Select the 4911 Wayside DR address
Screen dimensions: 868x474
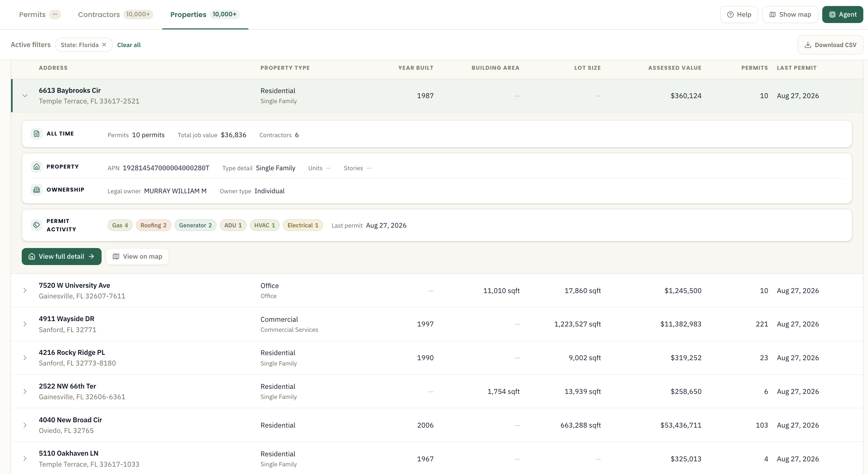coord(66,318)
